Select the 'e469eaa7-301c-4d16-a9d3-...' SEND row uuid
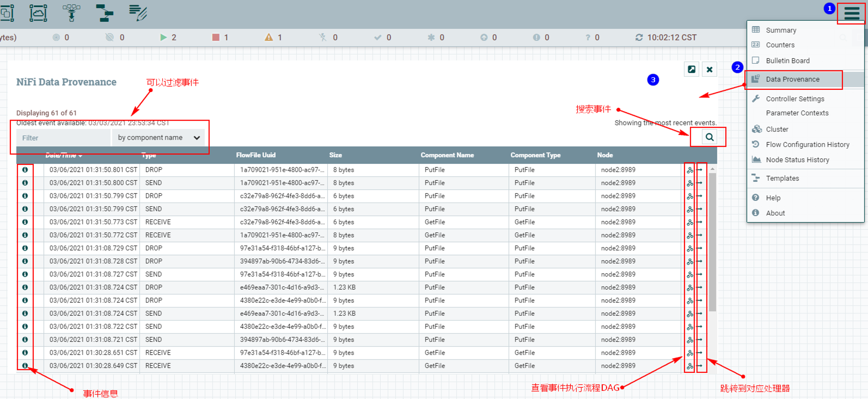This screenshot has width=868, height=399. coord(281,314)
